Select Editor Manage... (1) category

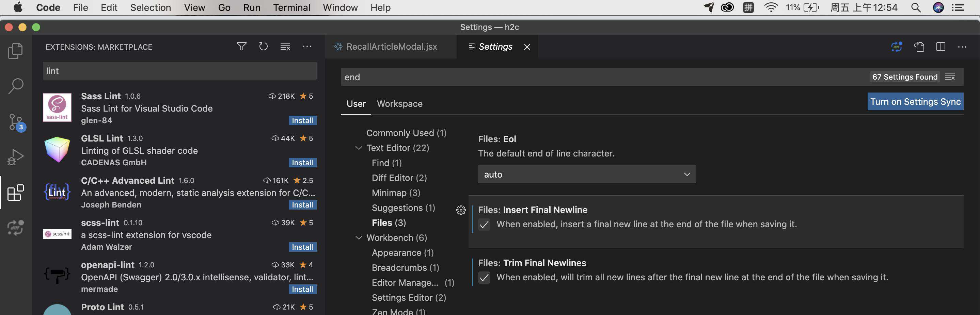pos(413,283)
